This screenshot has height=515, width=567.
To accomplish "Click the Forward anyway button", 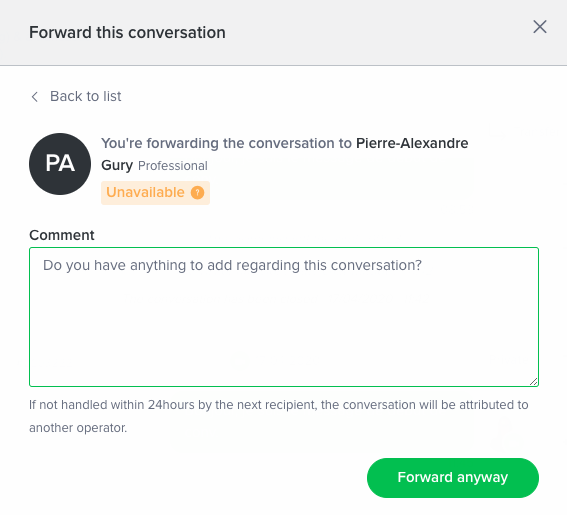I will coord(453,478).
